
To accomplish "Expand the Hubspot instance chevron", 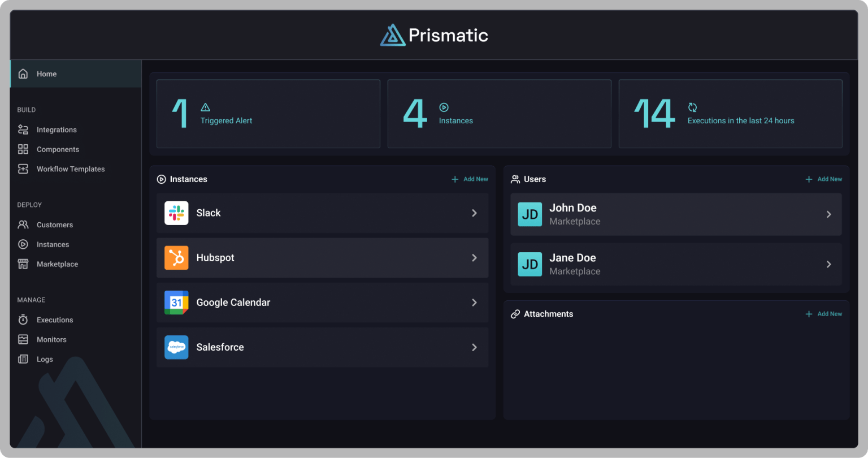I will coord(474,258).
